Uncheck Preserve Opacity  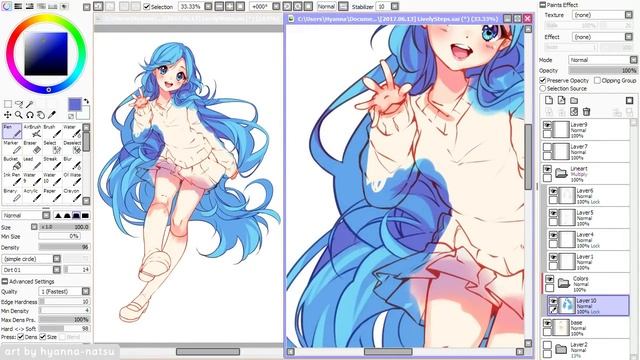point(543,80)
